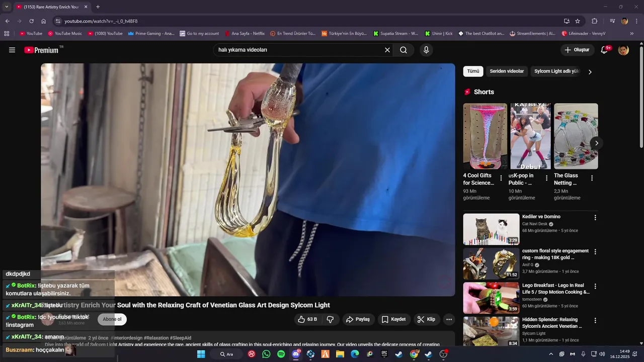Image resolution: width=644 pixels, height=362 pixels.
Task: Create a clip with Klip button
Action: coord(427,319)
